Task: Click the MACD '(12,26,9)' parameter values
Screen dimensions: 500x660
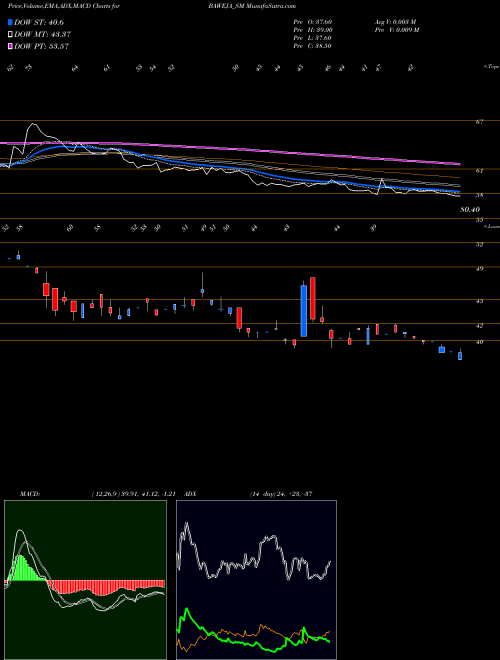Action: click(106, 494)
